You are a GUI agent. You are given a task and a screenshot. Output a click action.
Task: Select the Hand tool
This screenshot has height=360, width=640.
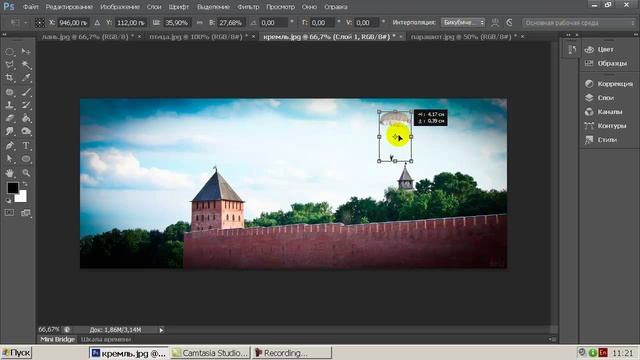9,173
